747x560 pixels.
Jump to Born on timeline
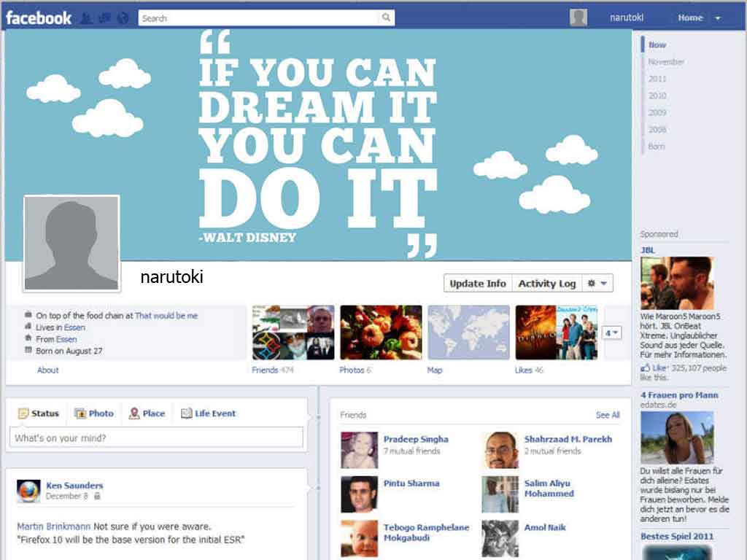[x=656, y=147]
